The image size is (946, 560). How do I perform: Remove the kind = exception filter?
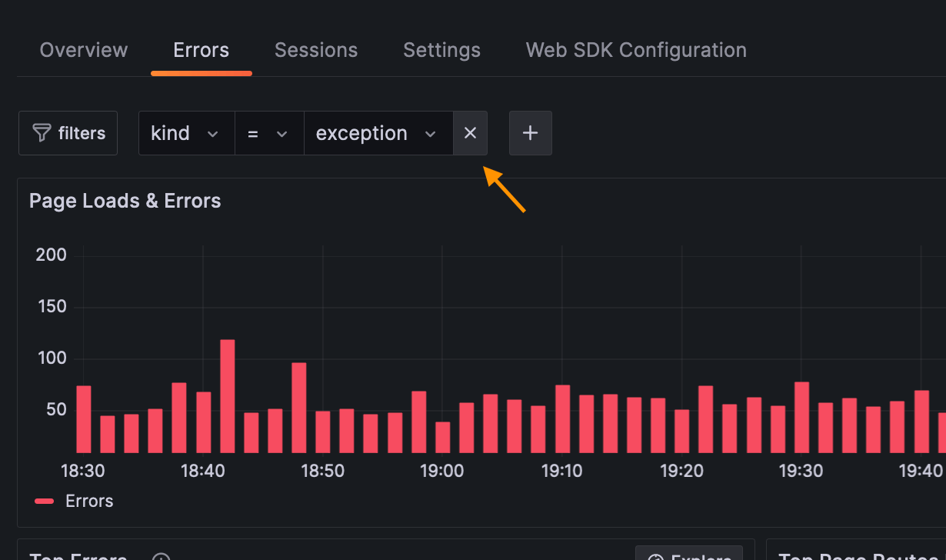(x=470, y=133)
